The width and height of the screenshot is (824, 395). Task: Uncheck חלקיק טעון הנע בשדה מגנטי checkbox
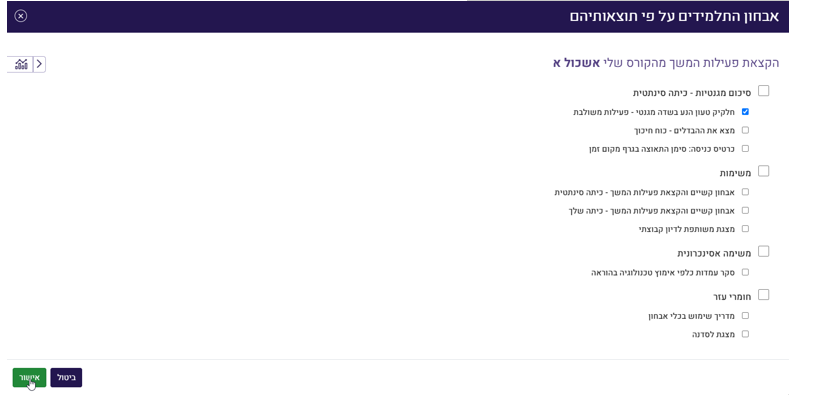click(x=745, y=112)
